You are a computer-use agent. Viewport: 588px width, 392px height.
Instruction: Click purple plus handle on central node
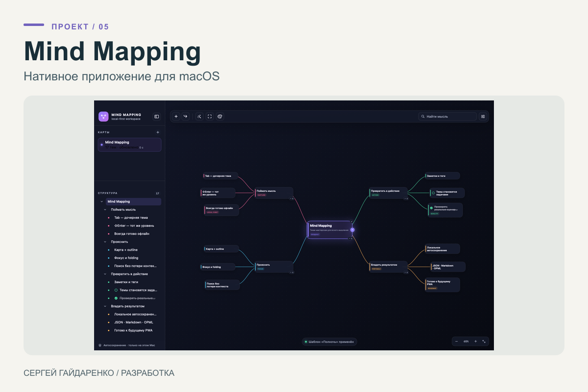(352, 230)
